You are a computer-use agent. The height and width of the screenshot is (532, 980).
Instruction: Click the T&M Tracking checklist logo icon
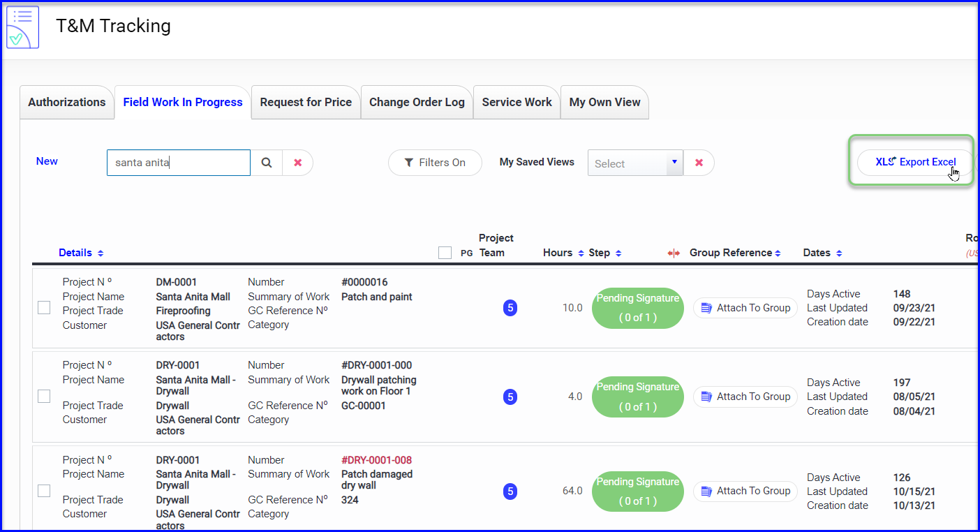pyautogui.click(x=22, y=27)
